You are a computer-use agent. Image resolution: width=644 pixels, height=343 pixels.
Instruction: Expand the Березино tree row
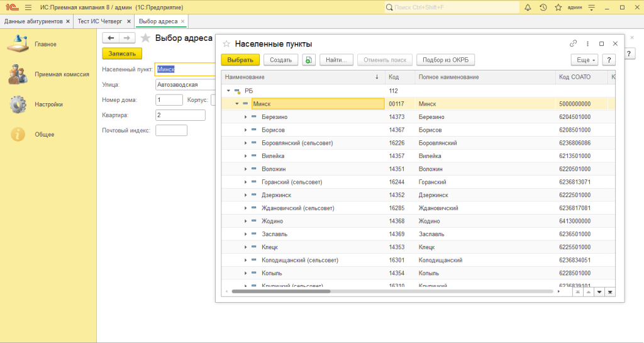(246, 117)
